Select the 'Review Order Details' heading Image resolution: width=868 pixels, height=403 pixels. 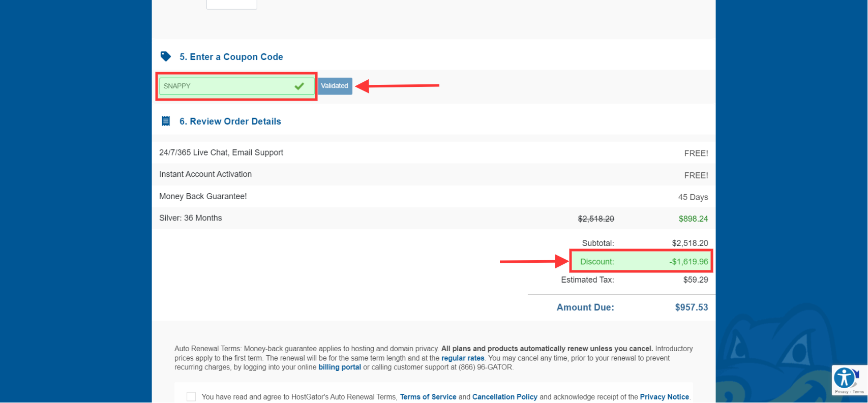pyautogui.click(x=230, y=121)
